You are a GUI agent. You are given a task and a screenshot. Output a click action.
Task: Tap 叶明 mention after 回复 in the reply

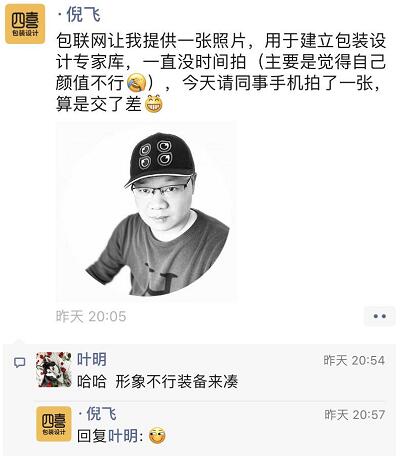coord(123,436)
